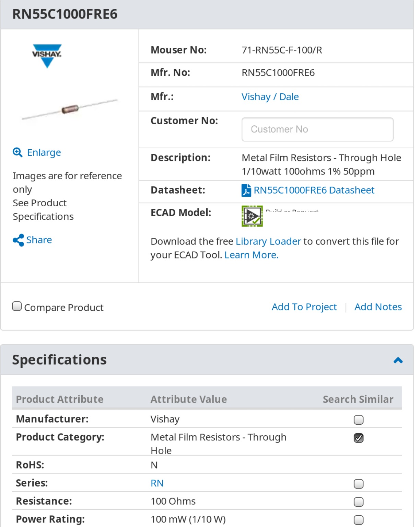Uncheck the Product Category search similar checkbox
Image resolution: width=420 pixels, height=527 pixels.
(359, 438)
